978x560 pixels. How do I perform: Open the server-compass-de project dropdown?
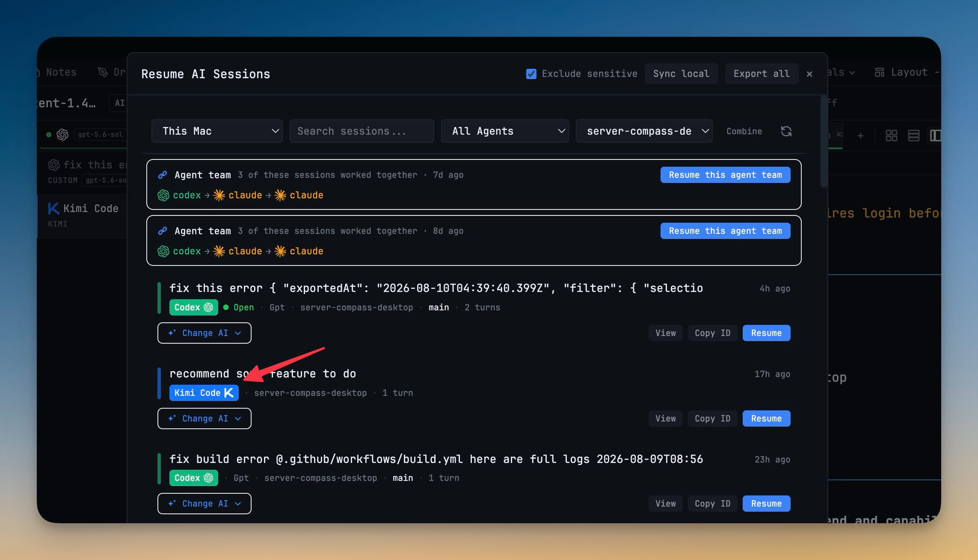(x=644, y=131)
